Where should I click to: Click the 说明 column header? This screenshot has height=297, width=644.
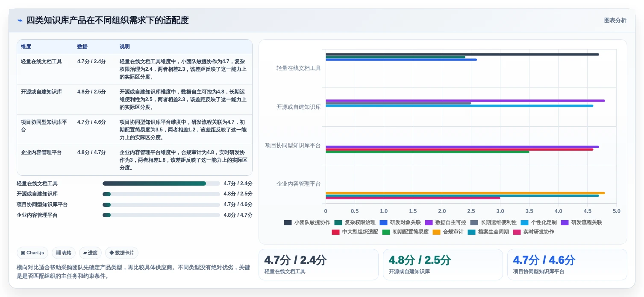tap(125, 47)
